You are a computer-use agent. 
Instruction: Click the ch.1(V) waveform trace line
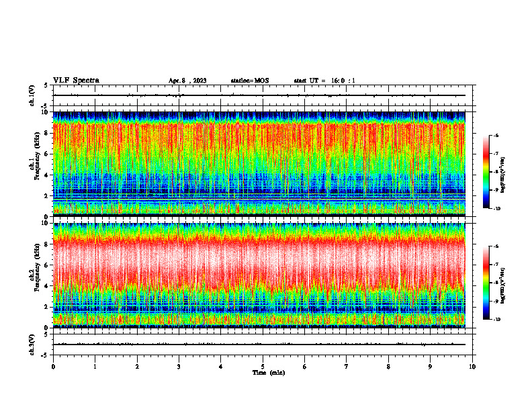click(259, 95)
